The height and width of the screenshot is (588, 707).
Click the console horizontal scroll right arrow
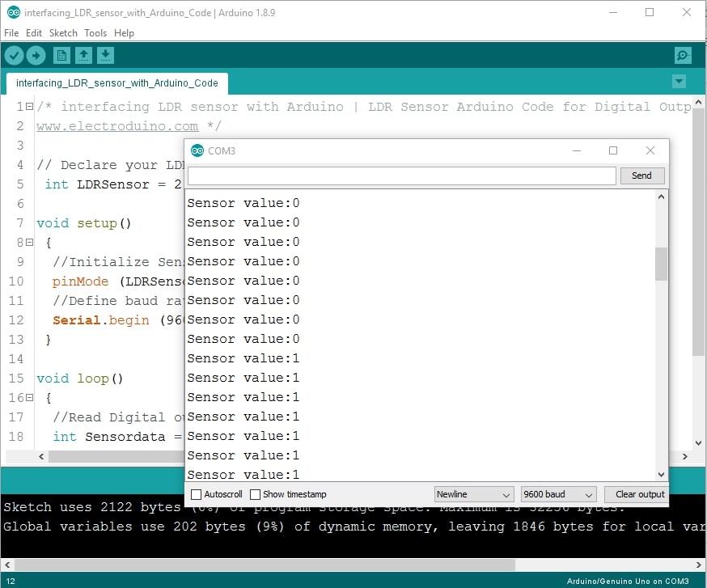[x=698, y=565]
